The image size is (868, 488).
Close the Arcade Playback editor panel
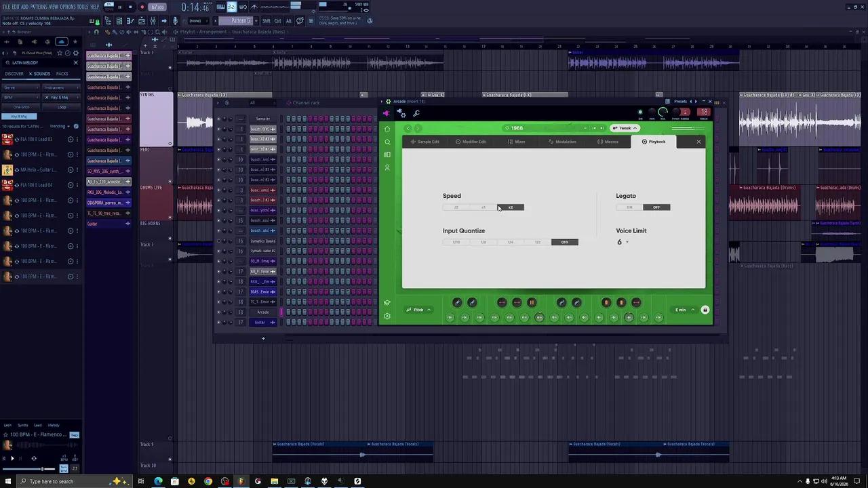coord(698,142)
